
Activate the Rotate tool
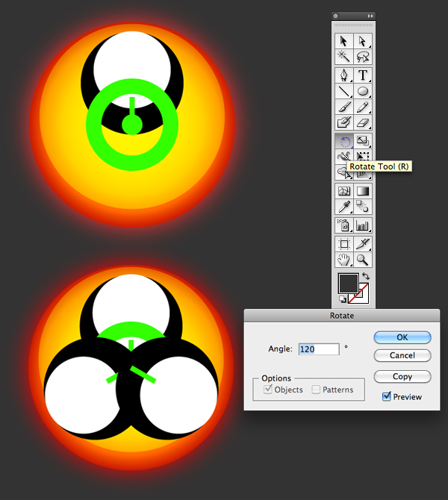pyautogui.click(x=344, y=141)
